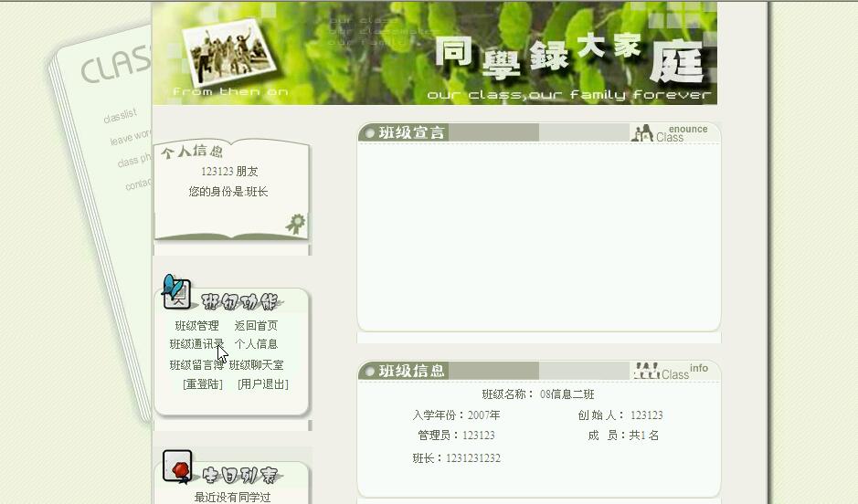858x504 pixels.
Task: Click the 123123 朋友 greeting text
Action: coord(229,172)
